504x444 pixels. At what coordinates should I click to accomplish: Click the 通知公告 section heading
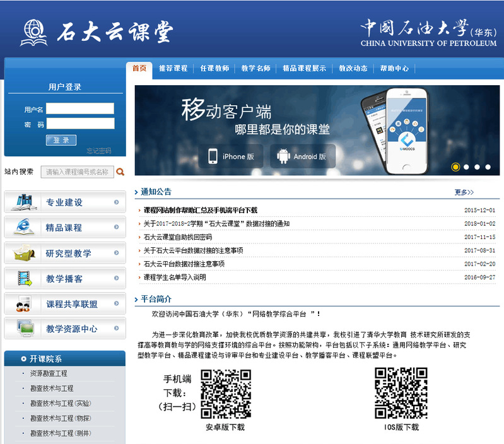156,192
